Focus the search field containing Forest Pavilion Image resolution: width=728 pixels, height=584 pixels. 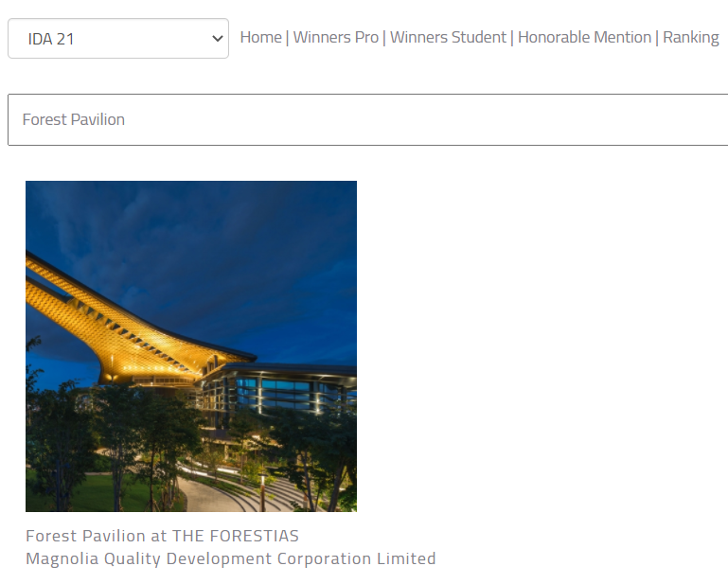pyautogui.click(x=367, y=120)
